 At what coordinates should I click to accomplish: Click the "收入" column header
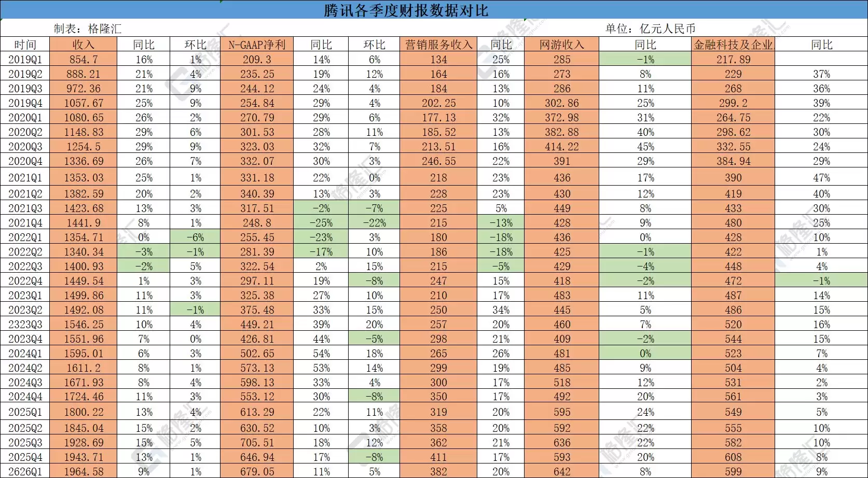point(84,45)
